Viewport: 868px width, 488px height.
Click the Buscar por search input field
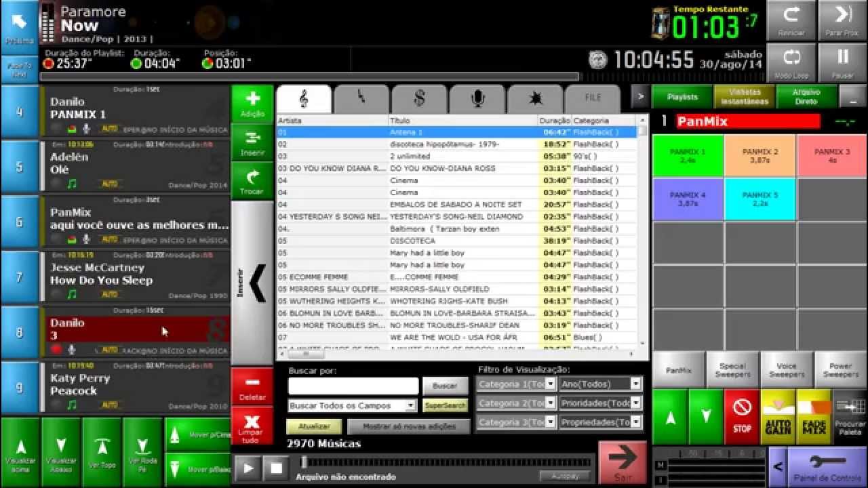pyautogui.click(x=353, y=386)
